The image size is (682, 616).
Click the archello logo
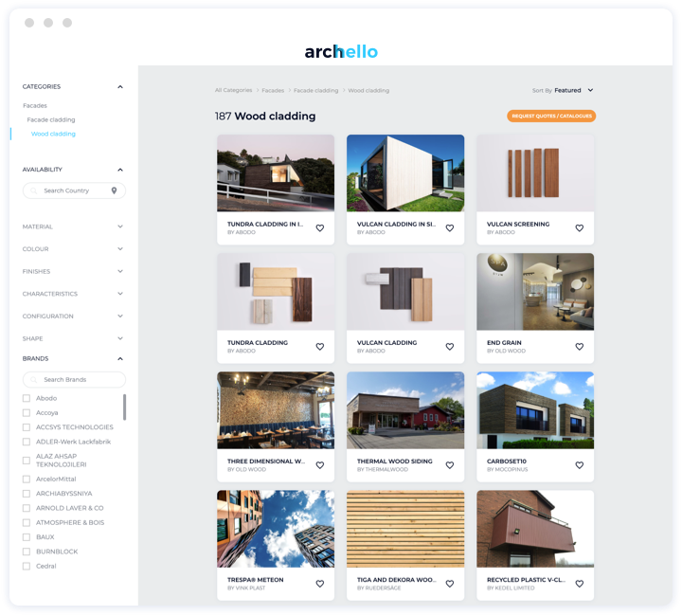point(341,52)
